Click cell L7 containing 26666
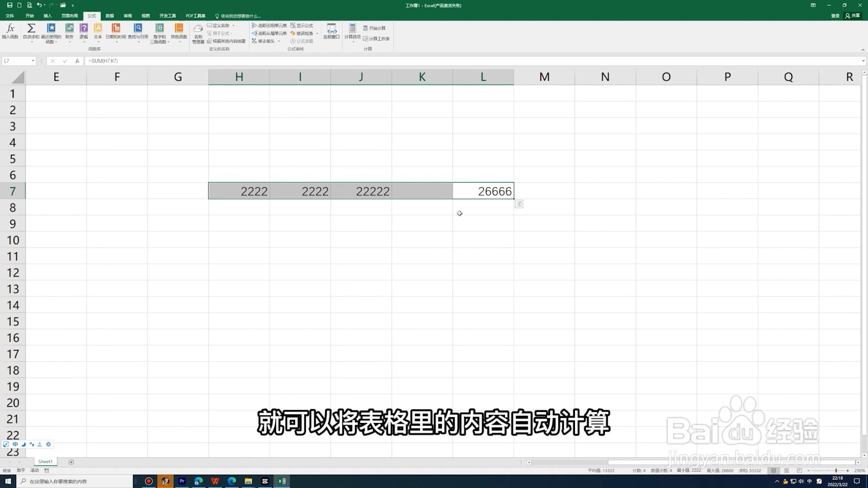The height and width of the screenshot is (488, 868). tap(483, 191)
